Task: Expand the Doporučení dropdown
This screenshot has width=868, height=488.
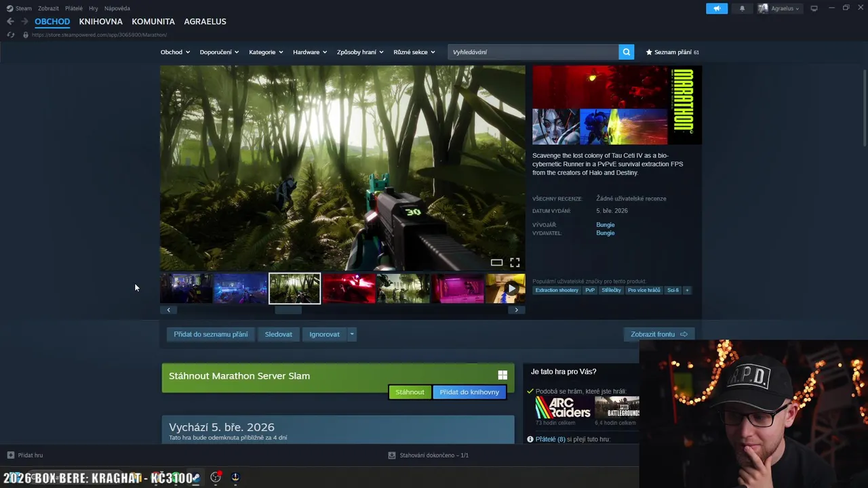Action: 219,52
